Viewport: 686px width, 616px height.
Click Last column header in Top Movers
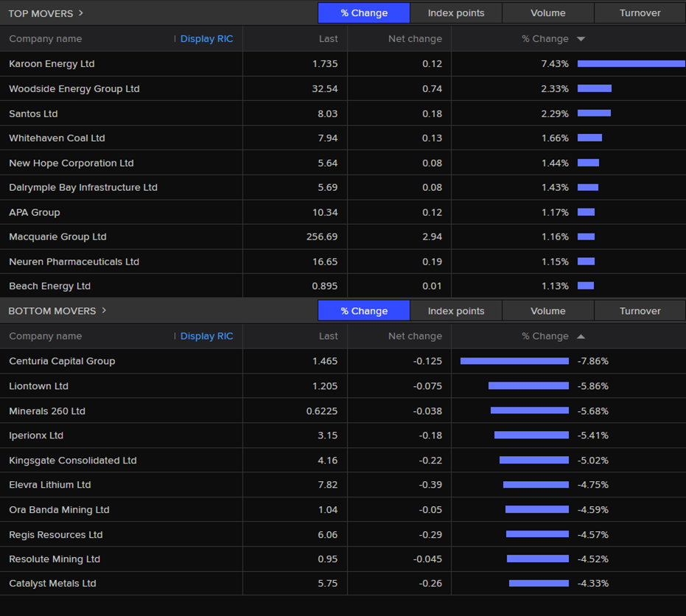[328, 39]
